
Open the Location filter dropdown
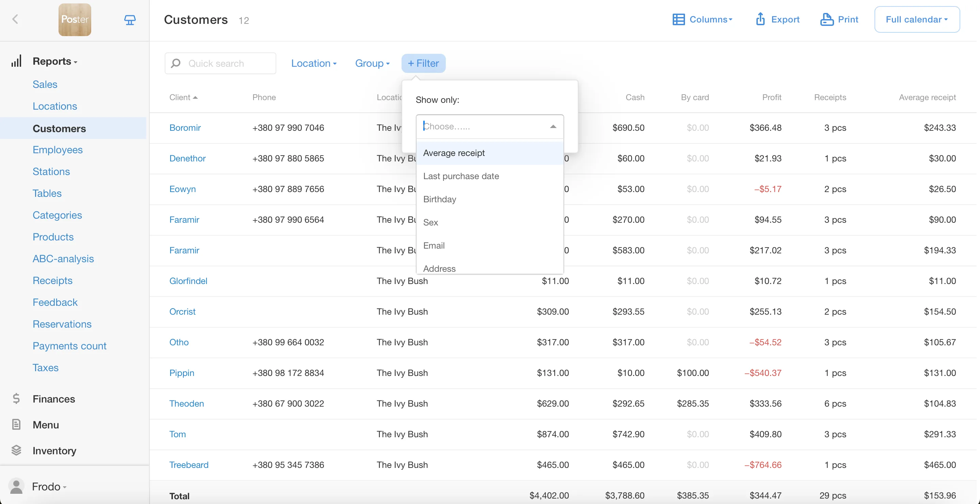click(313, 63)
